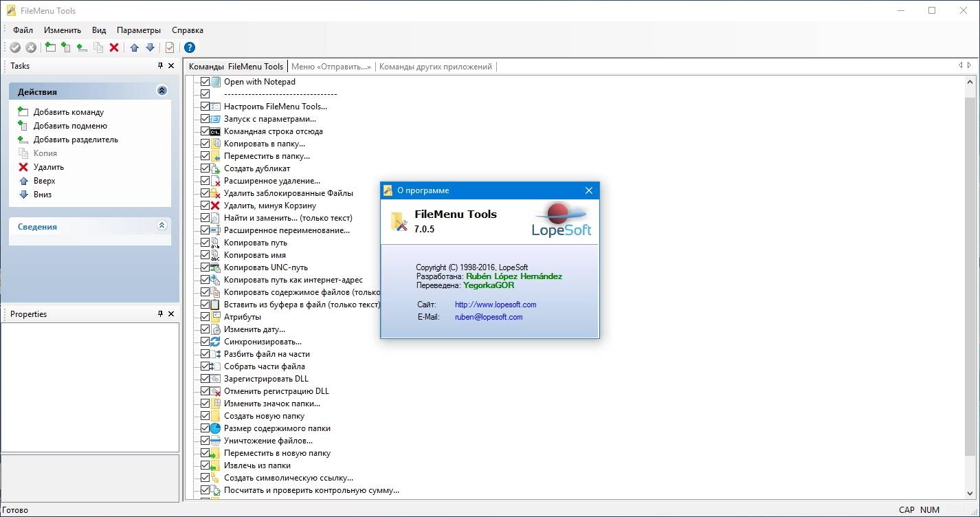Close the 'О программе' dialog
The width and height of the screenshot is (980, 517).
(x=589, y=190)
